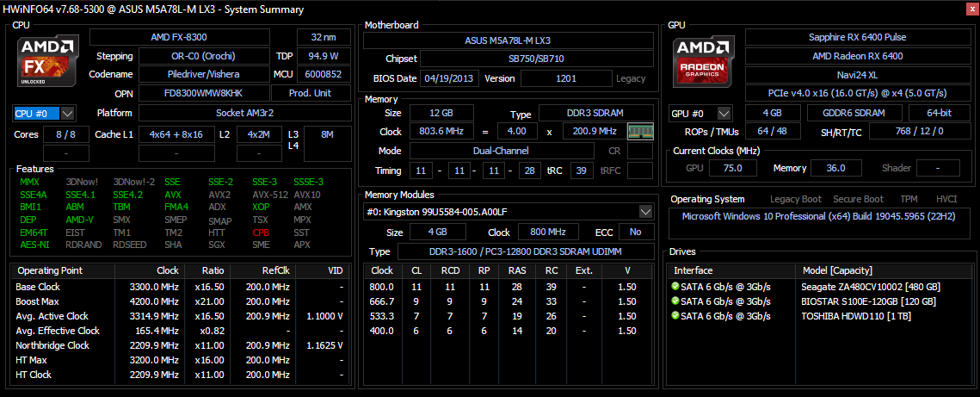Click the OR-C0 (Orochi) stepping value
Screen dimensions: 980x397
pyautogui.click(x=203, y=56)
